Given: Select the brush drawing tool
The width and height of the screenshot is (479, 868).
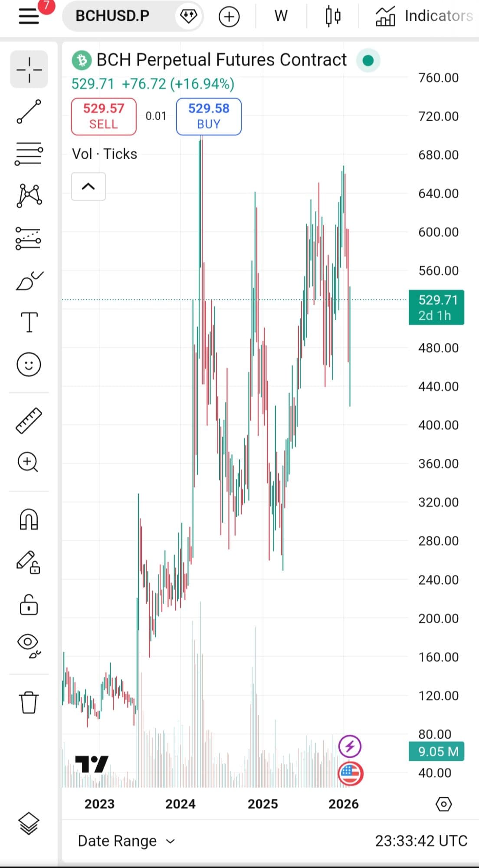Looking at the screenshot, I should (29, 281).
